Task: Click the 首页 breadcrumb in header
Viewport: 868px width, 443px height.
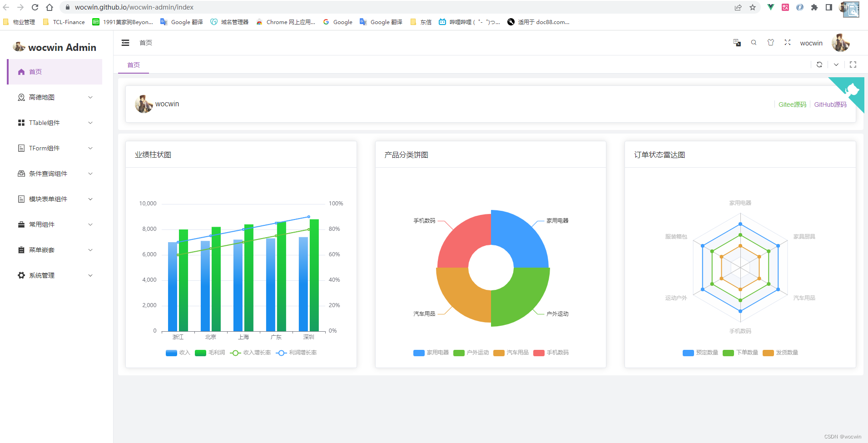Action: click(x=146, y=43)
